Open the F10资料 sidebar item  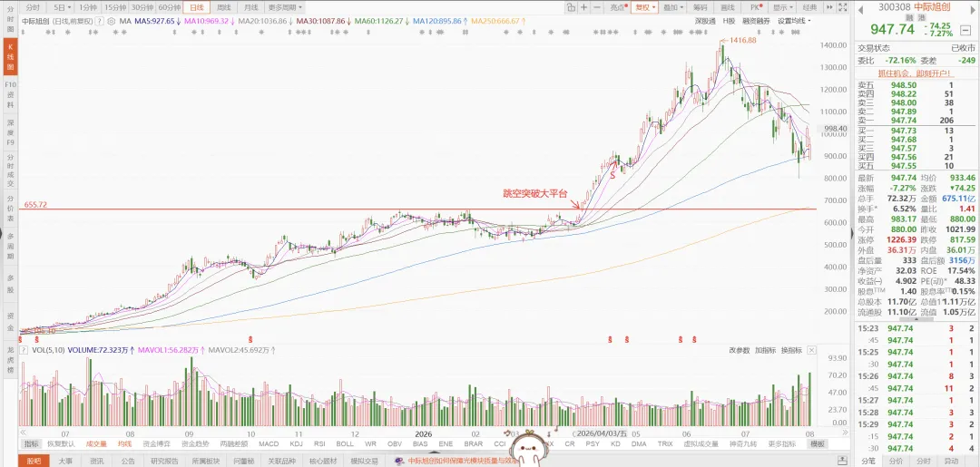pos(10,95)
